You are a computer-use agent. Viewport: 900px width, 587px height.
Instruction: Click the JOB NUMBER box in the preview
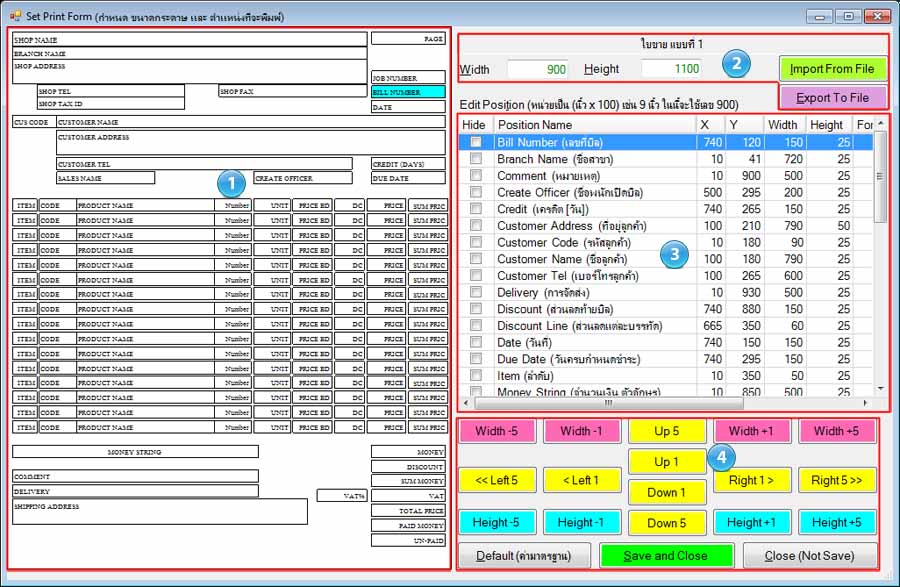408,77
